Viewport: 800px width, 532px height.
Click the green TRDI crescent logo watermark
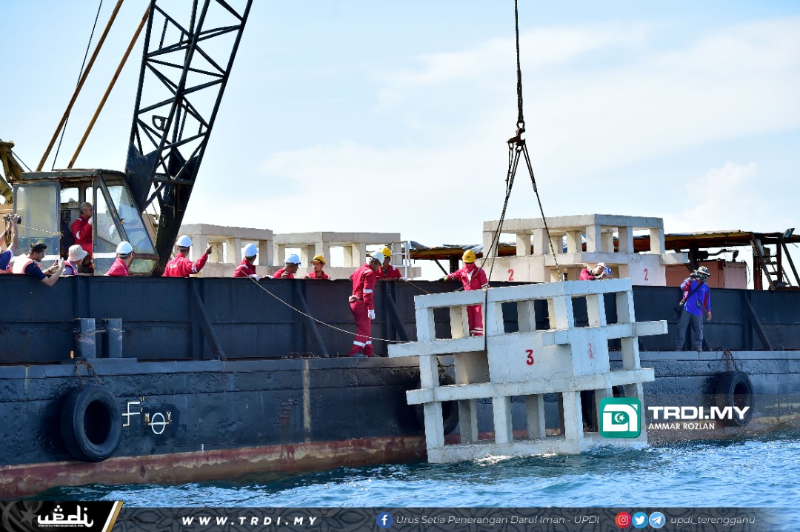tap(620, 418)
